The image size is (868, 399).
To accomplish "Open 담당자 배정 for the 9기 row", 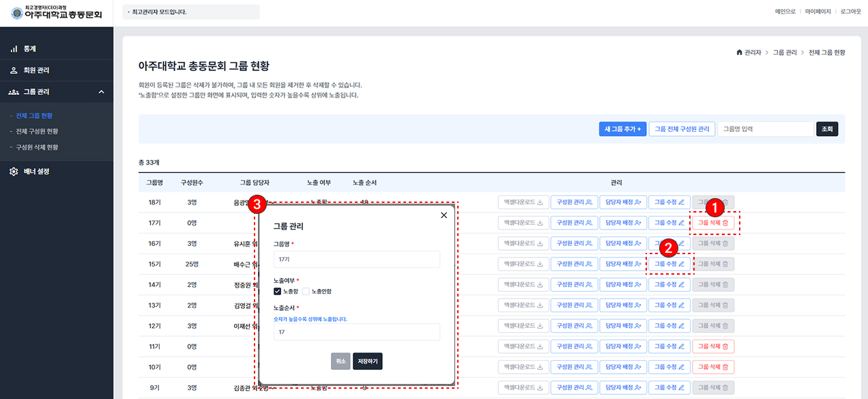I will point(623,387).
